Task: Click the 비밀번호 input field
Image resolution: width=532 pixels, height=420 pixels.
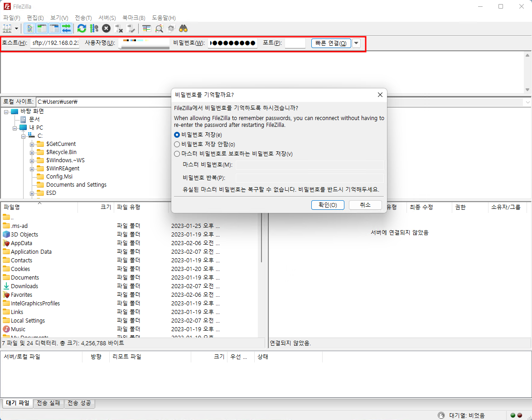Action: [233, 43]
